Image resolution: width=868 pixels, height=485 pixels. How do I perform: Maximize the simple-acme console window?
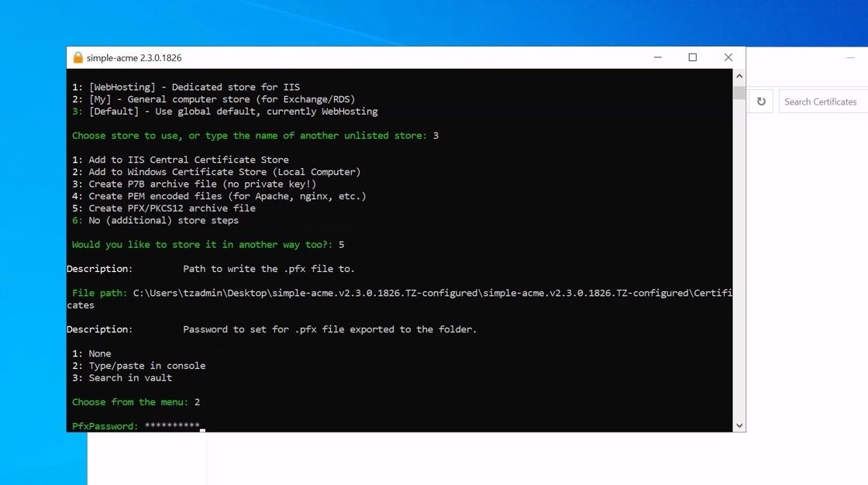(x=693, y=57)
